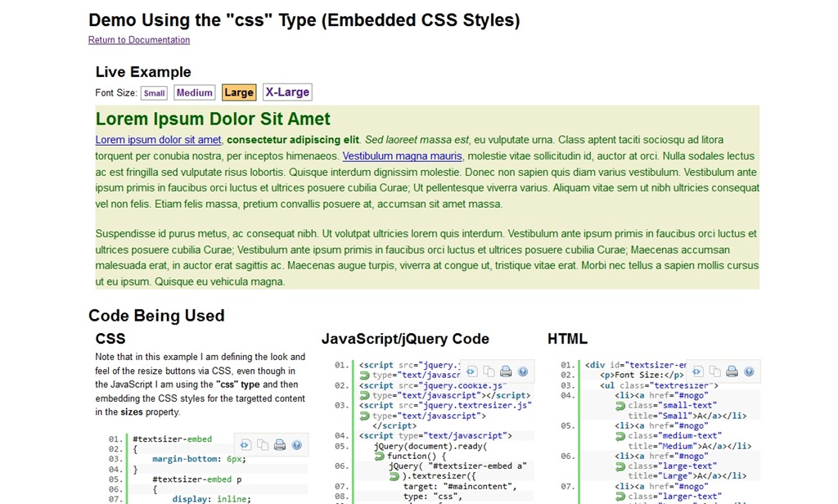Screen dimensions: 838x504
Task: Copy JavaScript/jQuery code to clipboard
Action: coord(489,371)
